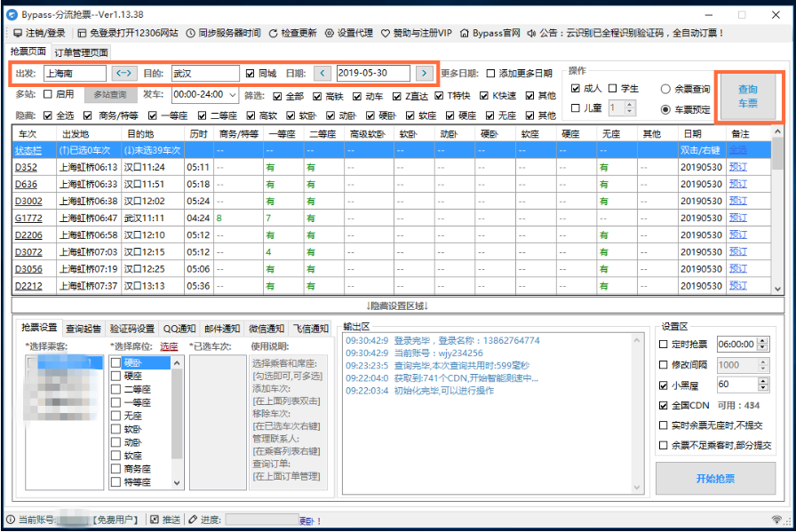Collapse the 隐藏设置区域 settings panel
This screenshot has width=796, height=532.
pyautogui.click(x=397, y=306)
